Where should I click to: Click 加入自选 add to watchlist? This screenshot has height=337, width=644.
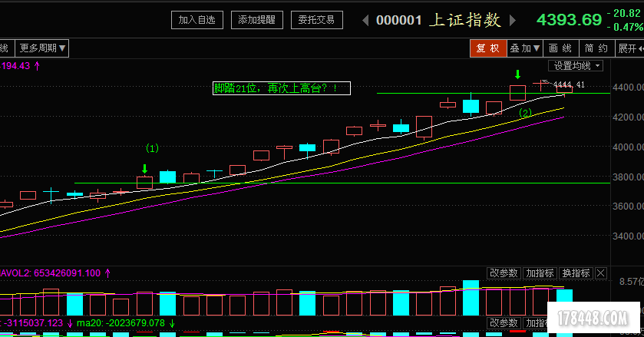tap(197, 20)
